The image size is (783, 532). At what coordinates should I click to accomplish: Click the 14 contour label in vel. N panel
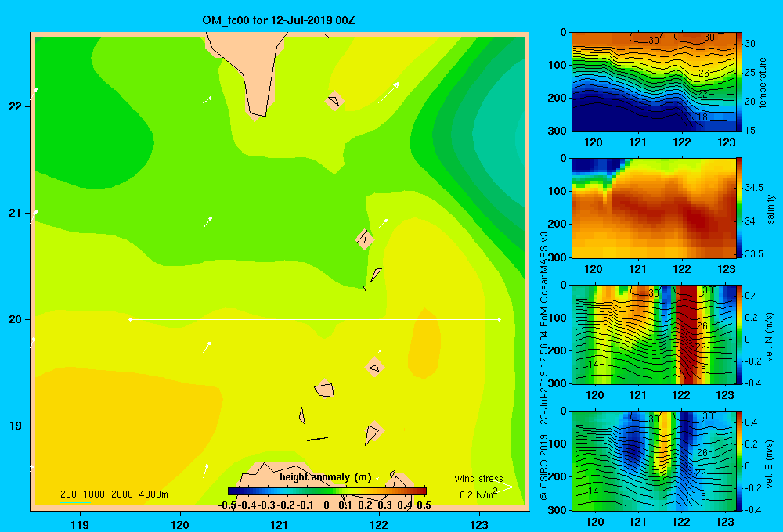593,365
